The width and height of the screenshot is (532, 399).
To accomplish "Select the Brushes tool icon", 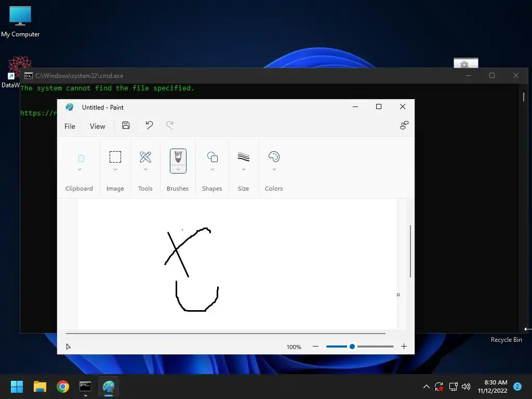I will tap(178, 157).
